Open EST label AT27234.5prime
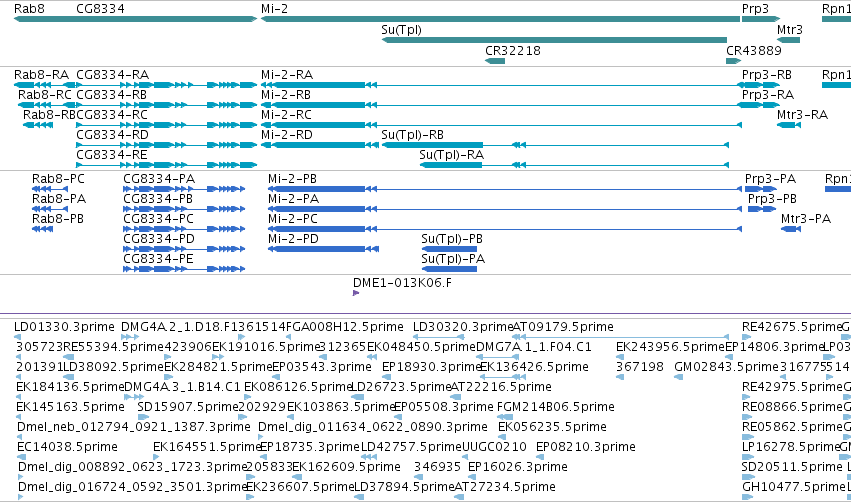Image resolution: width=851 pixels, height=502 pixels. click(x=505, y=487)
